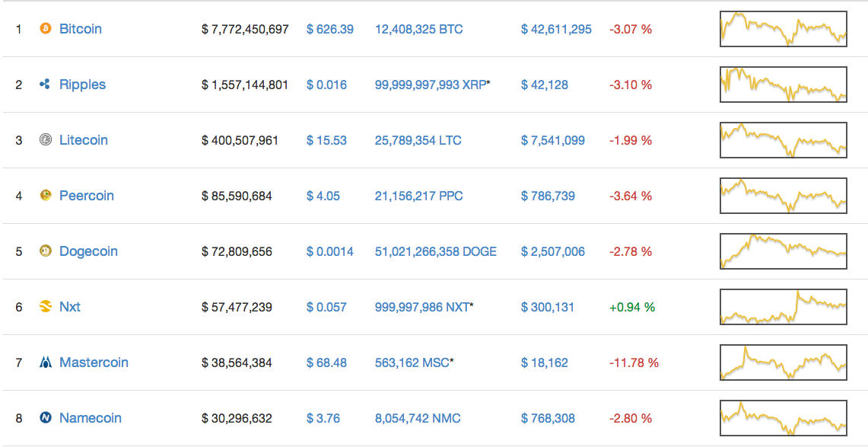This screenshot has width=868, height=447.
Task: Click the Peercoin -3.64 % change value
Action: (631, 196)
